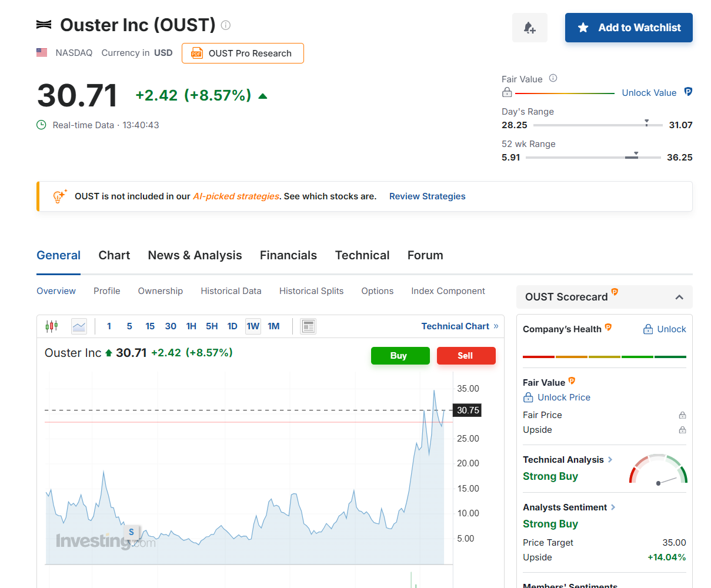Viewport: 711px width, 588px height.
Task: Click the Technical Analysis gauge
Action: click(x=658, y=469)
